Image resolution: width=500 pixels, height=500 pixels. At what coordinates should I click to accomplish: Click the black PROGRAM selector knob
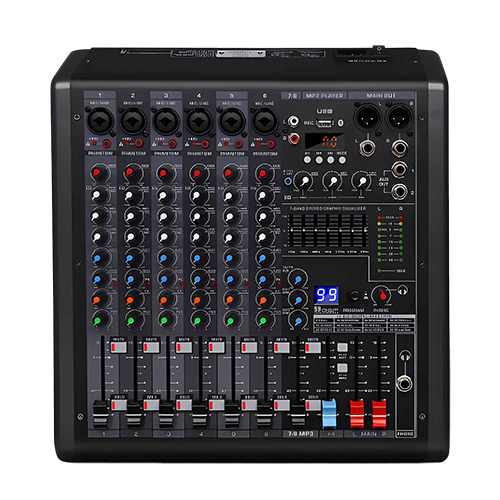(x=355, y=295)
